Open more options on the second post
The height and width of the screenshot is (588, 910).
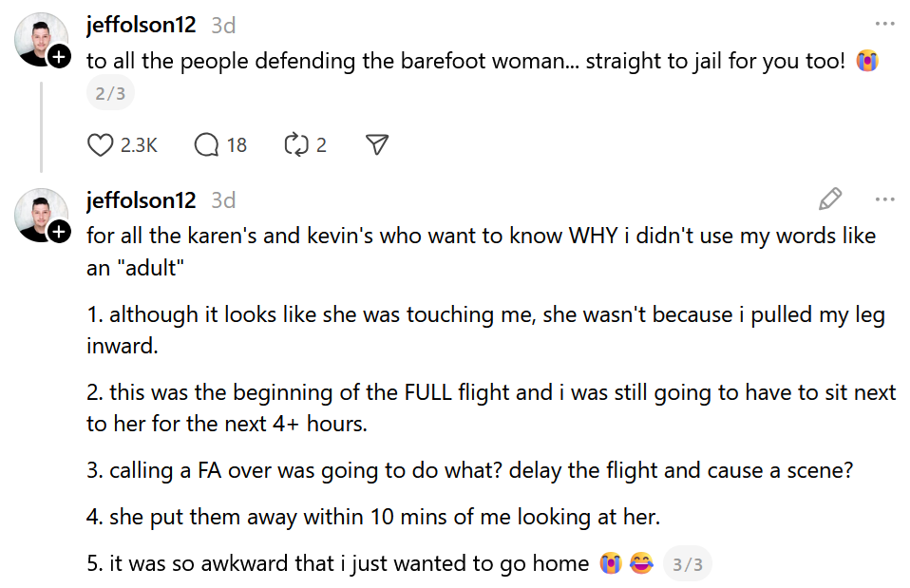click(x=886, y=199)
